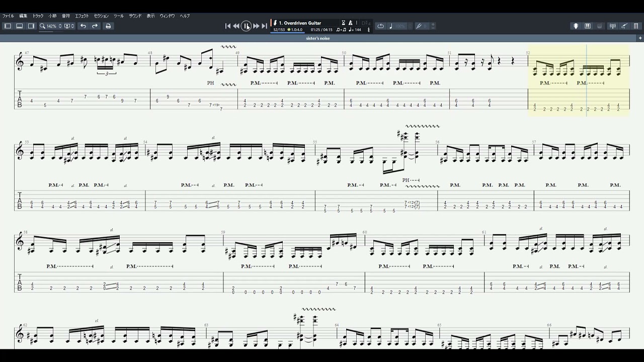This screenshot has height=362, width=644.
Task: Click the tempo 144 indicator
Action: pos(355,30)
